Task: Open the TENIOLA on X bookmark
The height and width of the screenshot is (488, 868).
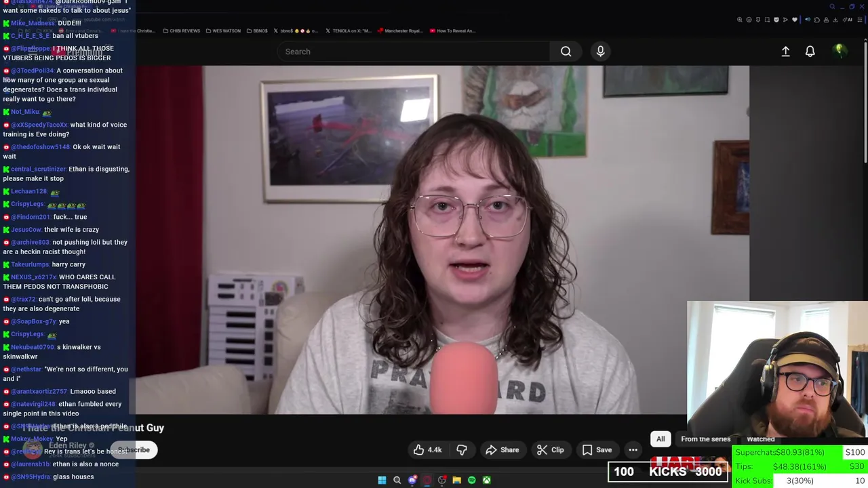Action: [348, 30]
